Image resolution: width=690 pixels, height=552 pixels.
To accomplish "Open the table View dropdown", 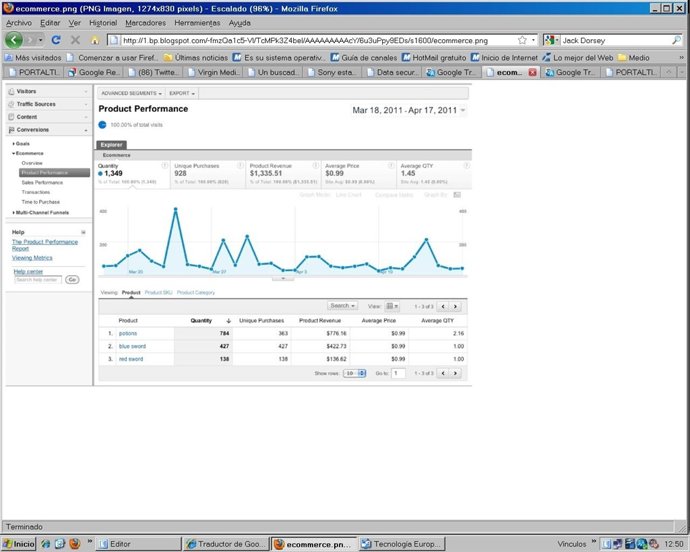I will (x=392, y=306).
